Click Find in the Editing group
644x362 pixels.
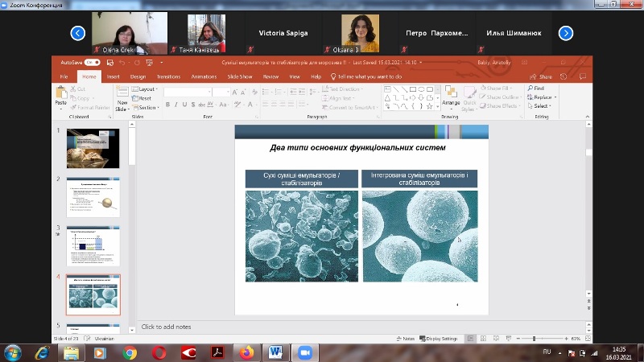click(538, 88)
